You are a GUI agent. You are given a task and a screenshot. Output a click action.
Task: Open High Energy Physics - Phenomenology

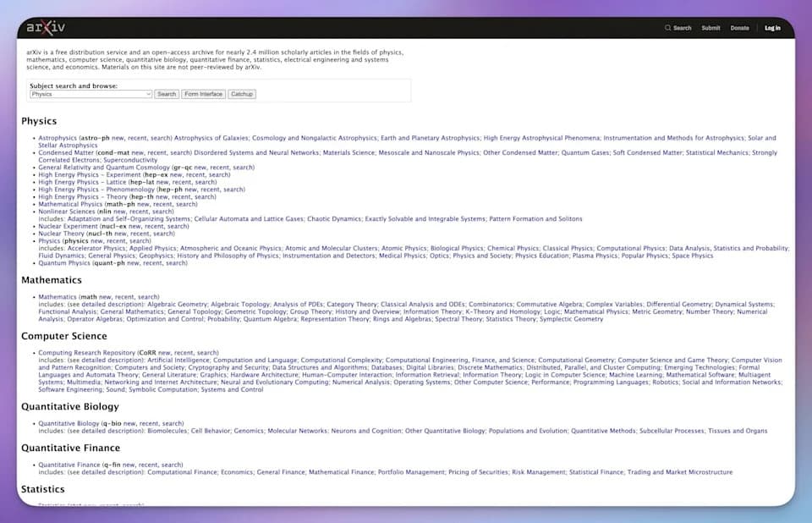[96, 190]
